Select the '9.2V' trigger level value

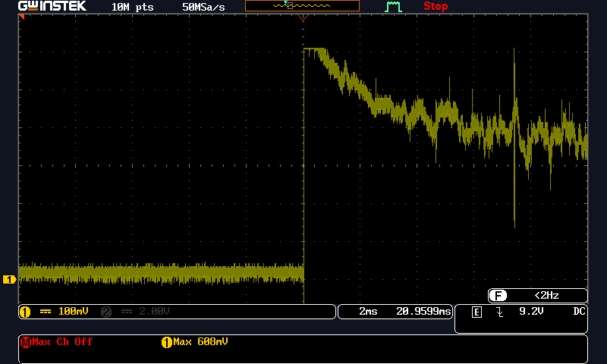point(531,311)
